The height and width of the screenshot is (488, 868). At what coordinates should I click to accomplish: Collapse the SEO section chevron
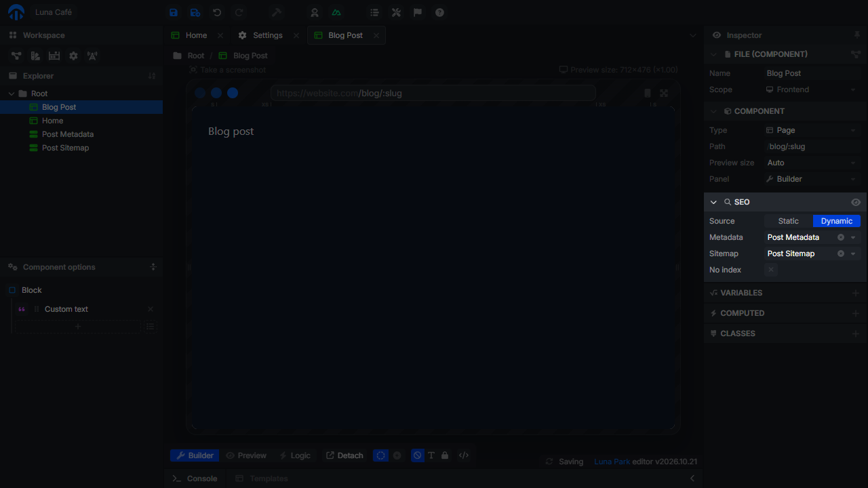point(713,202)
